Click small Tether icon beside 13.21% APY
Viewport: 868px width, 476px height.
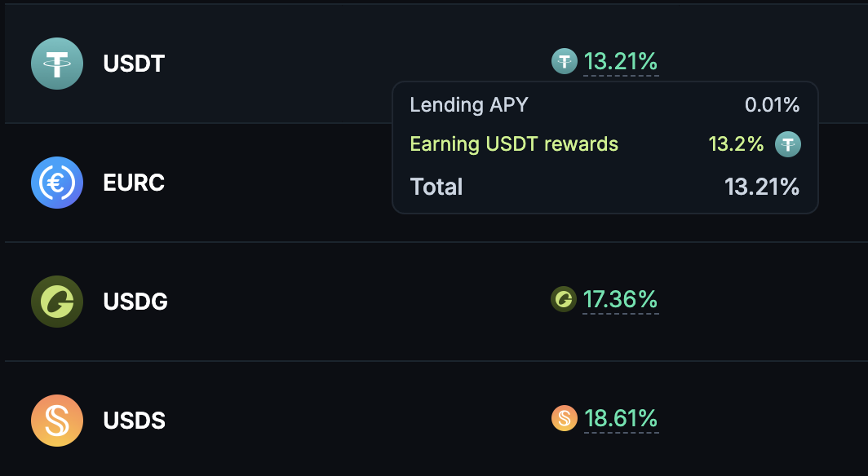coord(565,61)
